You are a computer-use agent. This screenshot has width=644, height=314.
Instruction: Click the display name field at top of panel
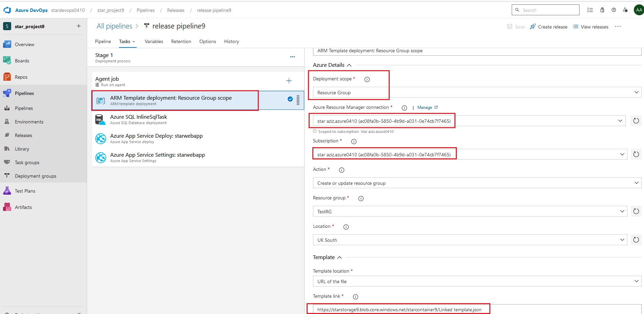477,51
